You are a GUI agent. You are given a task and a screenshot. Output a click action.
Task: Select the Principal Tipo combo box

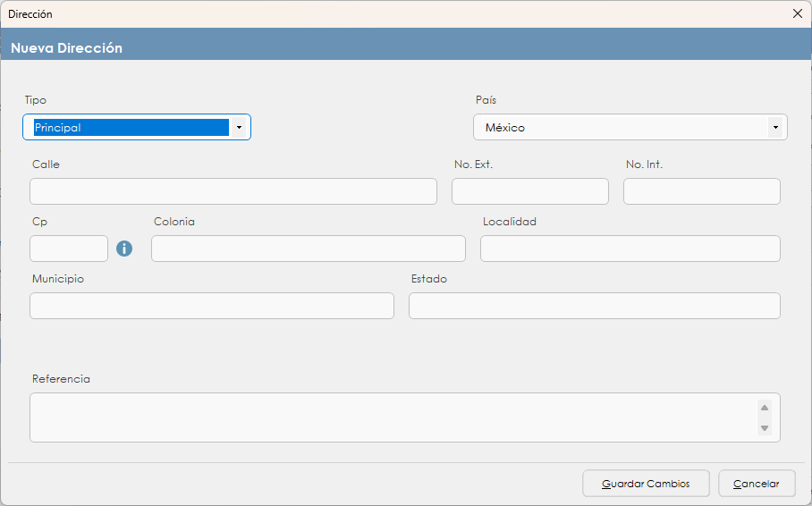131,128
